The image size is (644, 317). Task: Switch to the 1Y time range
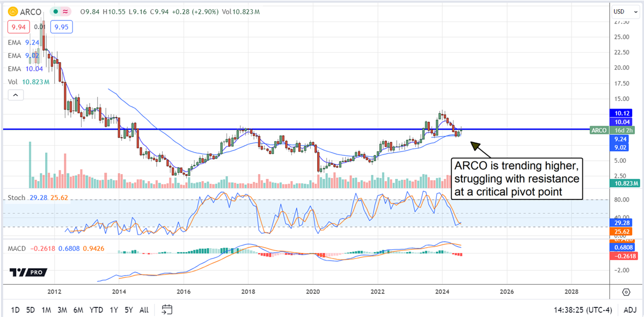click(x=113, y=309)
